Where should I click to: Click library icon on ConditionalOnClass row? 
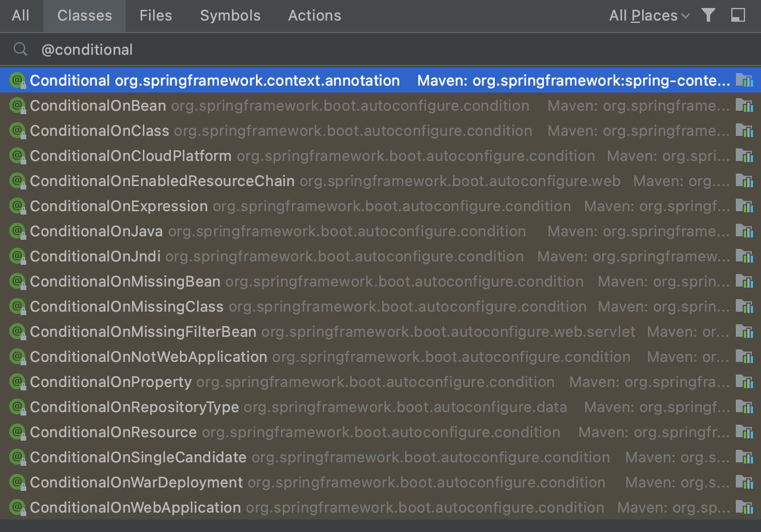(744, 131)
